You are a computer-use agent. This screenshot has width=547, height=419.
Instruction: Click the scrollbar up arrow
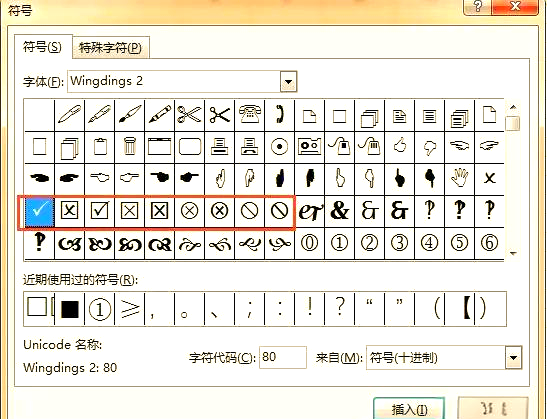(512, 107)
